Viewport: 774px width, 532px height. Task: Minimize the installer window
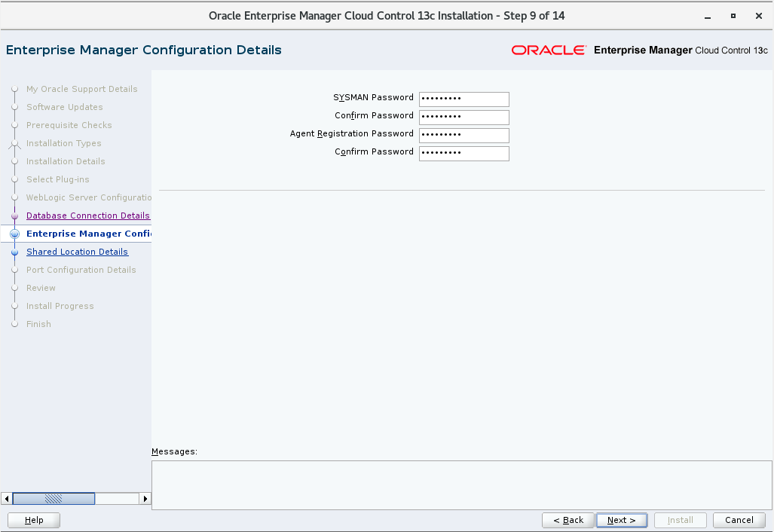click(708, 17)
